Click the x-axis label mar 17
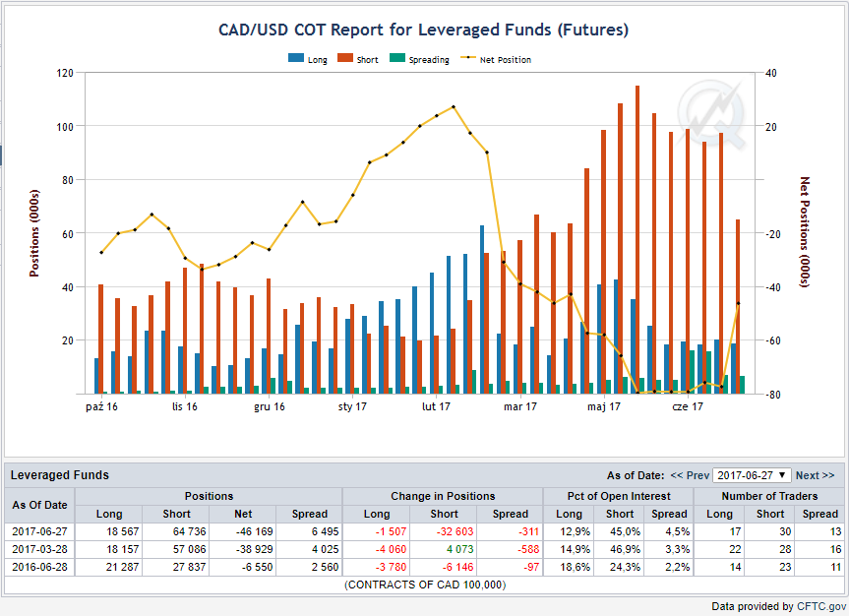 (x=519, y=406)
